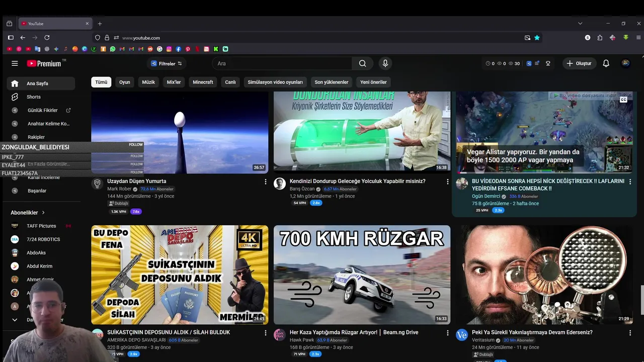Open the Facebook bookmark
The image size is (644, 362).
click(x=178, y=49)
